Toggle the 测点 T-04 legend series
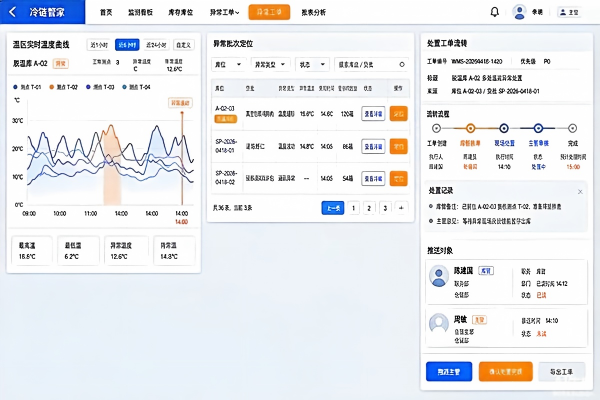 click(136, 87)
